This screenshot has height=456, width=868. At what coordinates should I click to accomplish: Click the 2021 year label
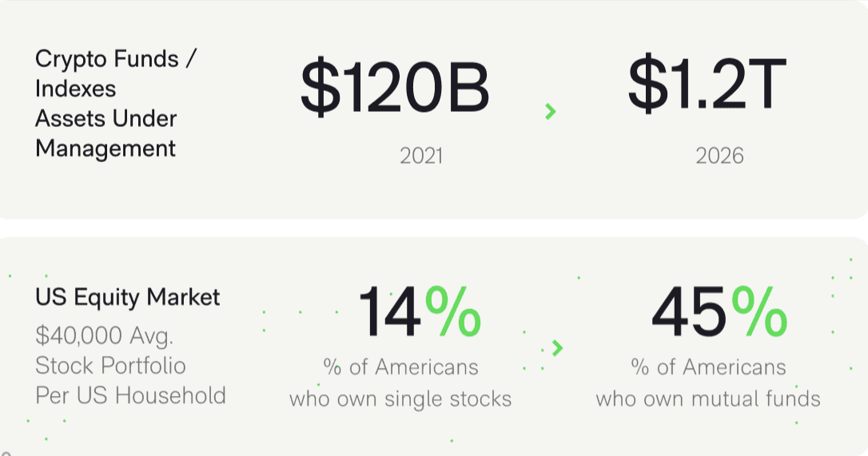421,156
